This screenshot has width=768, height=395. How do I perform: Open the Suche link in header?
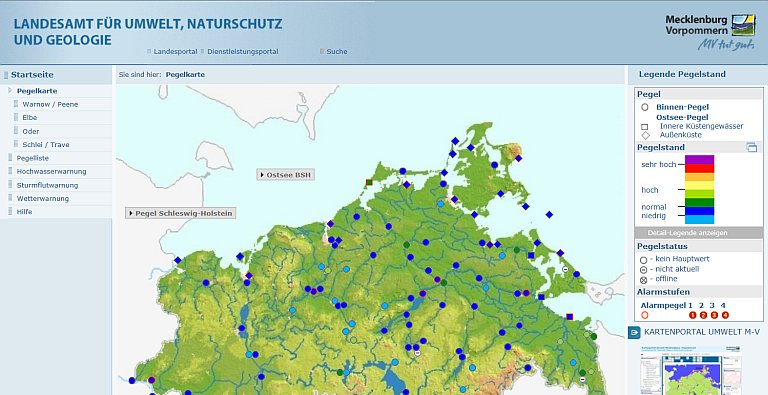click(x=336, y=51)
